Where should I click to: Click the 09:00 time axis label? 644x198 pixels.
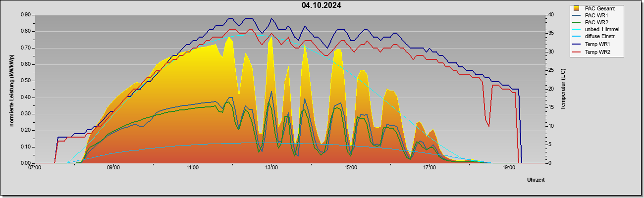click(x=113, y=168)
